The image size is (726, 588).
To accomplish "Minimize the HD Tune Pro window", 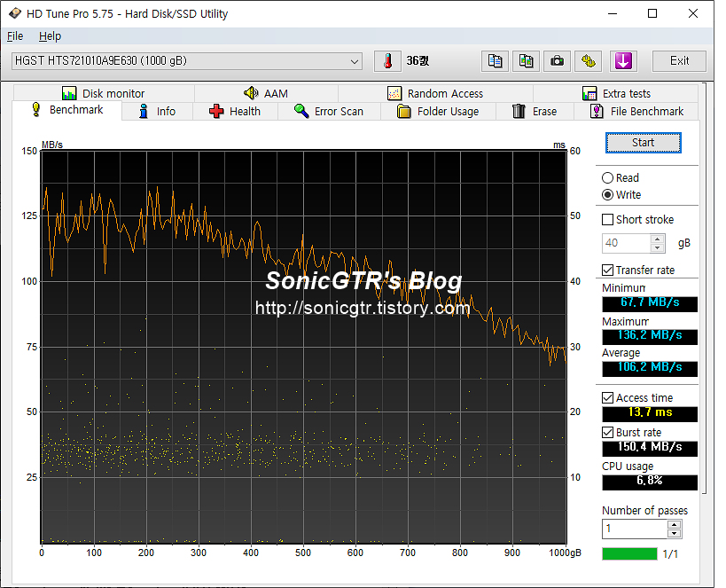I will tap(613, 13).
